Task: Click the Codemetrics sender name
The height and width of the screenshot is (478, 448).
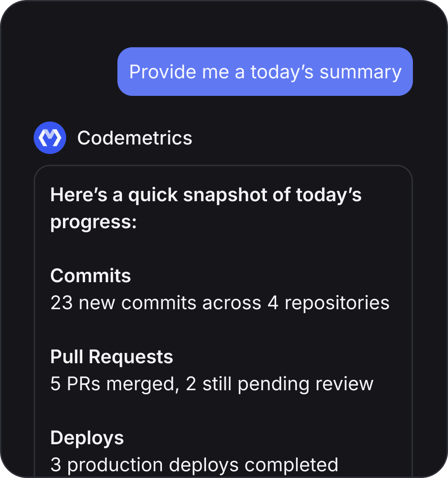Action: [134, 138]
